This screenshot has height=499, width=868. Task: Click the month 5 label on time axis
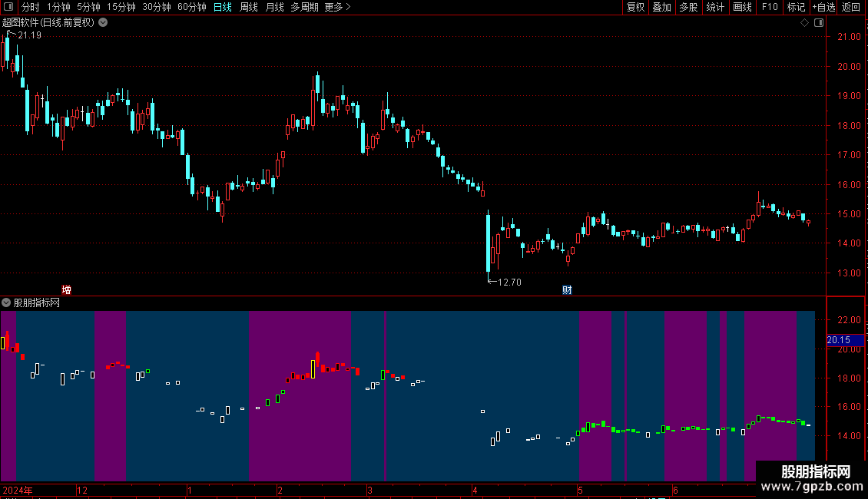580,490
